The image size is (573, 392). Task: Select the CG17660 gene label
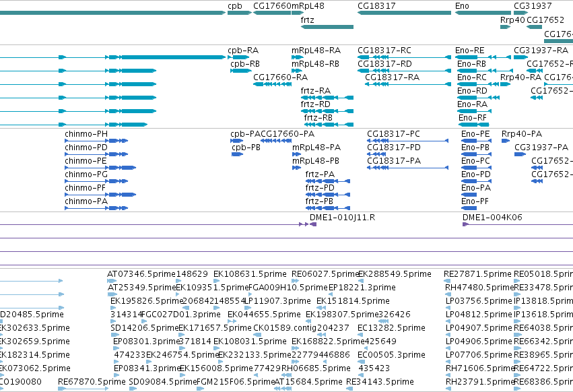[x=272, y=6]
